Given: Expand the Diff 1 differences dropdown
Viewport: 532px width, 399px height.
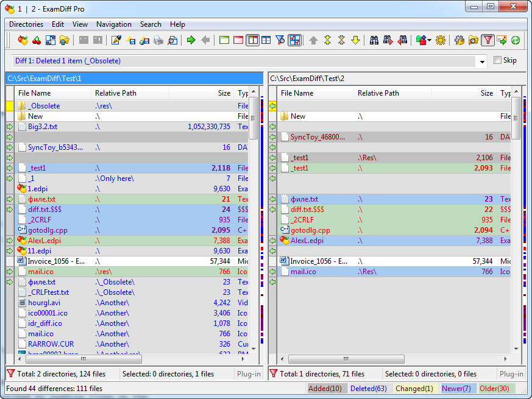Looking at the screenshot, I should (x=482, y=62).
